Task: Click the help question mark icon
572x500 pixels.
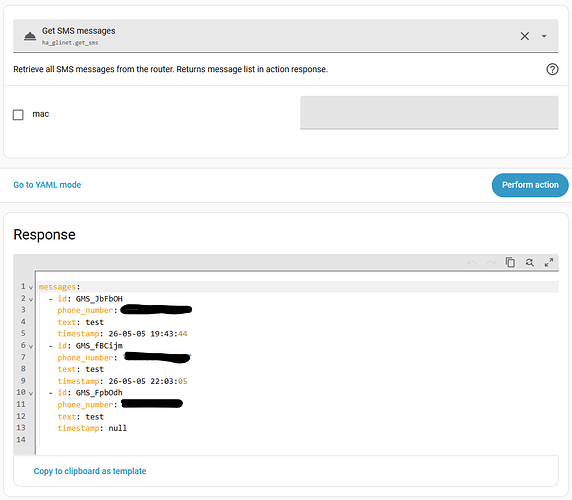Action: pyautogui.click(x=552, y=69)
